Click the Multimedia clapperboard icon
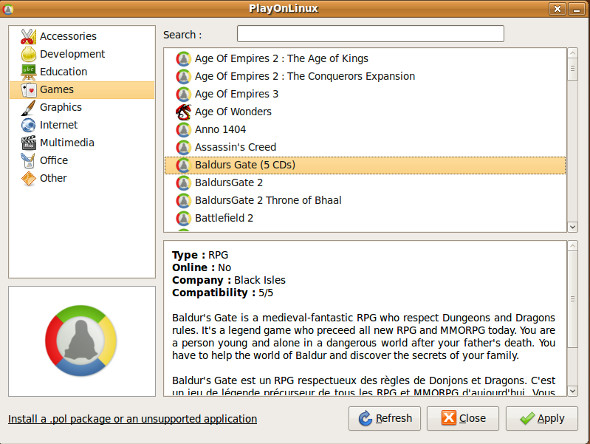Viewport: 590px width, 444px height. [x=28, y=143]
